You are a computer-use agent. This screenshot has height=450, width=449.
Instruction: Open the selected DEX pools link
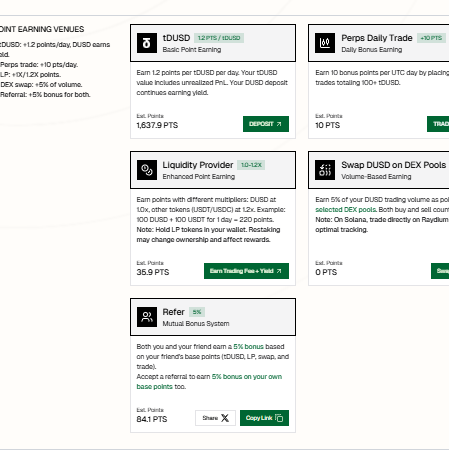click(x=346, y=210)
